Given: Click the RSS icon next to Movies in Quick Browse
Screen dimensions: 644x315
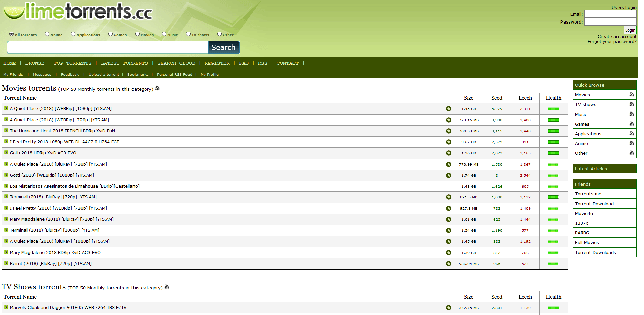Looking at the screenshot, I should click(632, 95).
